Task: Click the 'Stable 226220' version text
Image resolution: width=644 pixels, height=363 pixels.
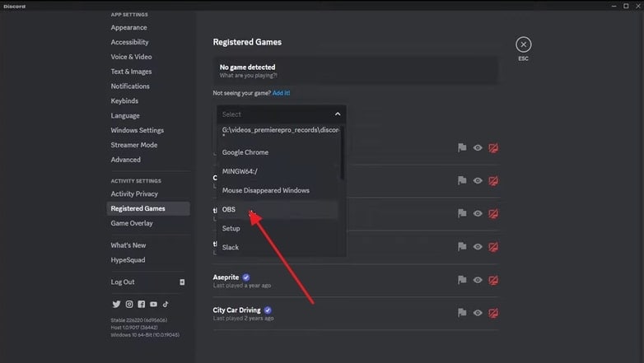Action: (x=139, y=320)
